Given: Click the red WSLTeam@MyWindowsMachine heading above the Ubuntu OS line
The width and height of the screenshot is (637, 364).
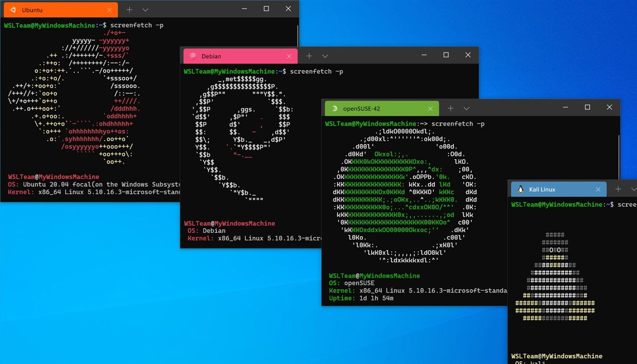Looking at the screenshot, I should pos(54,177).
